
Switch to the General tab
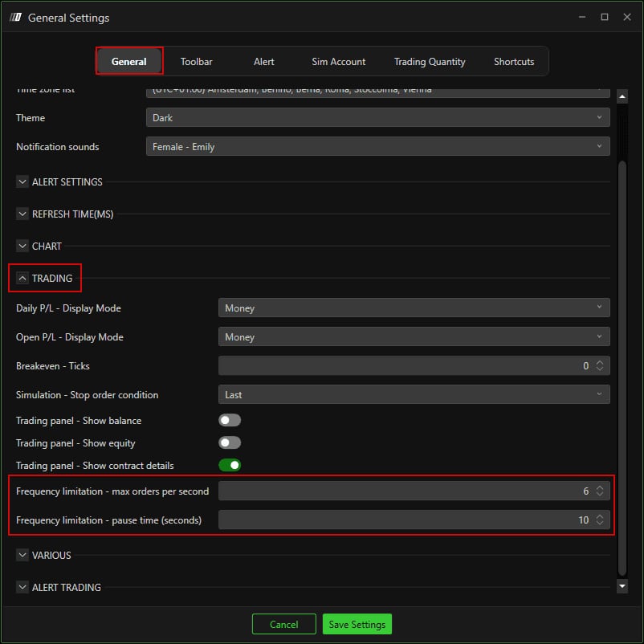pos(129,62)
